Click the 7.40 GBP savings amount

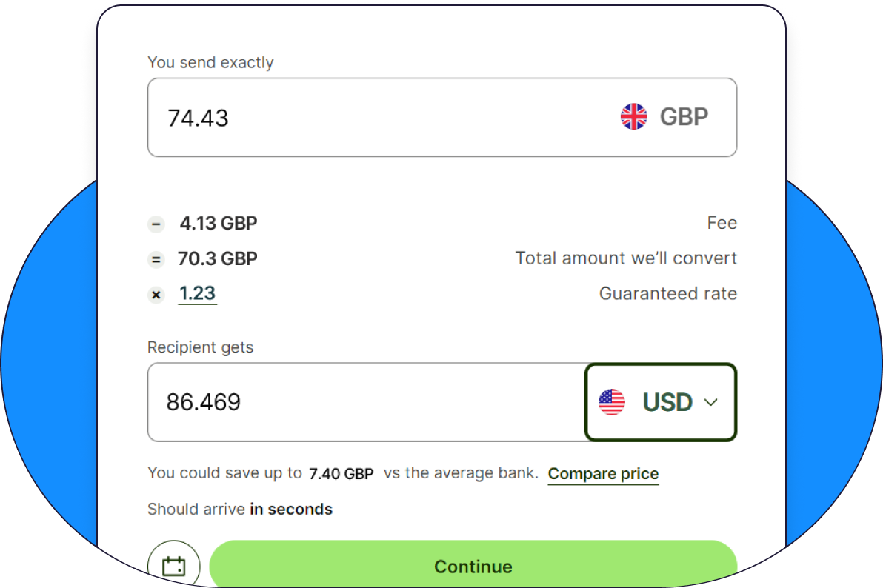[341, 474]
